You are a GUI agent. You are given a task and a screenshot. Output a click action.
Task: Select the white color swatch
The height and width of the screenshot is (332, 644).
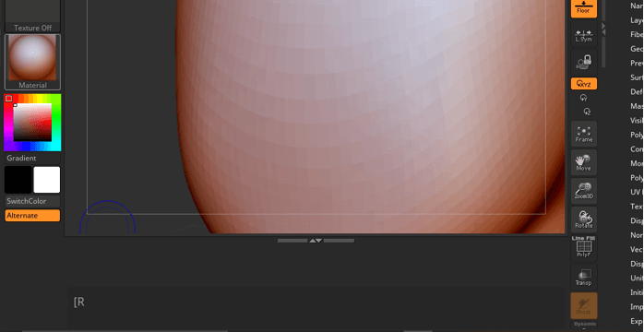47,179
